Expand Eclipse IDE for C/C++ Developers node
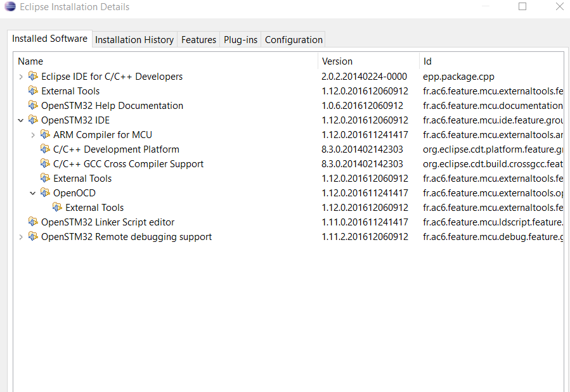The width and height of the screenshot is (570, 392). coord(21,77)
